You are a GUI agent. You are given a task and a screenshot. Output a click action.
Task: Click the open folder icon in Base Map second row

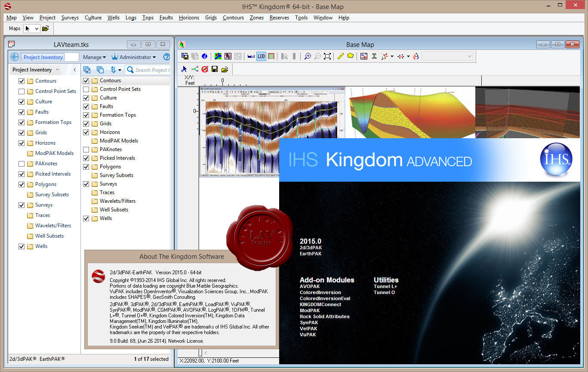pos(225,69)
